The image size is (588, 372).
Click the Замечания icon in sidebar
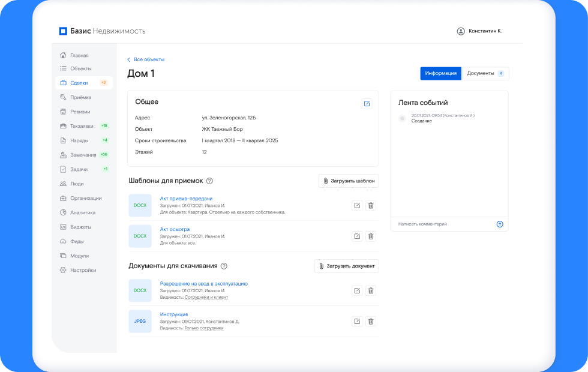click(63, 155)
